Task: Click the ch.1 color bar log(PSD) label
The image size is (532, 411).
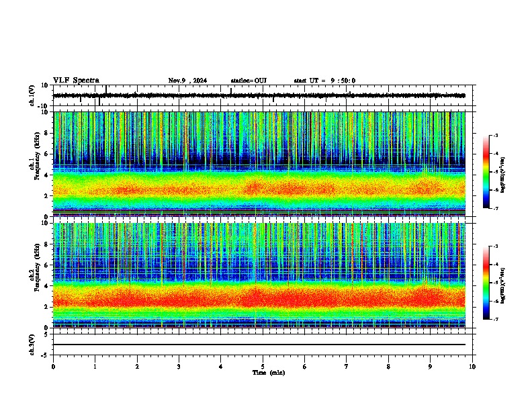Action: click(x=503, y=175)
